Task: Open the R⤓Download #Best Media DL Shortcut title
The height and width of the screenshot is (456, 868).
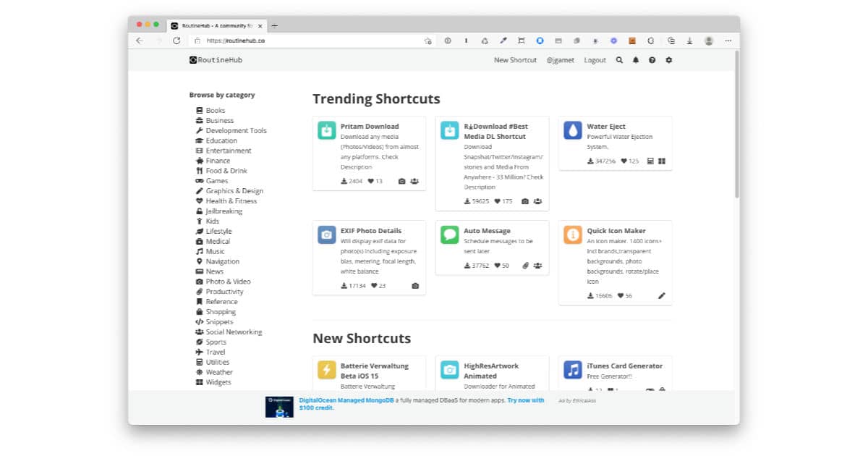Action: tap(496, 131)
